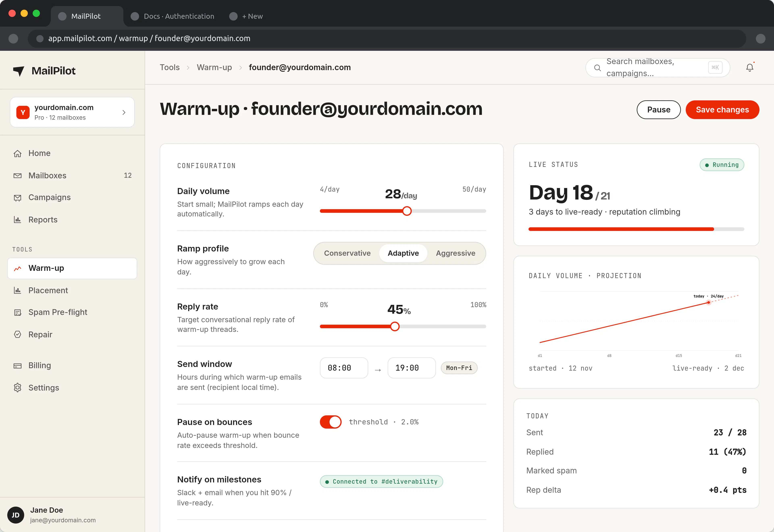Go to the Warm-up breadcrumb link

(214, 67)
